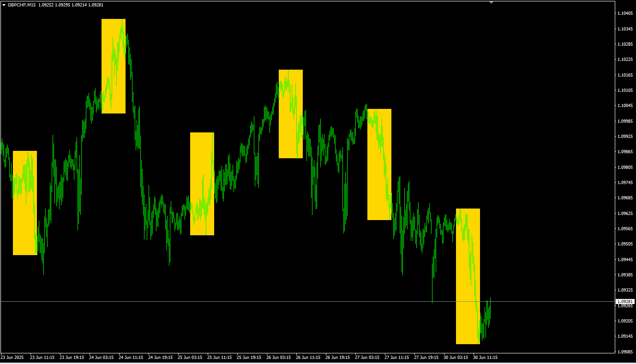This screenshot has height=364, width=636.
Task: Click the 1.10105 price axis label
Action: tap(625, 90)
